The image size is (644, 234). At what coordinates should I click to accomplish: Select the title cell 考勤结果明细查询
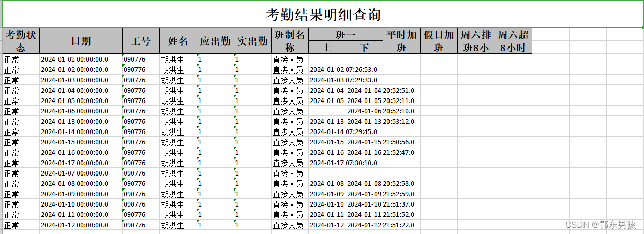322,14
